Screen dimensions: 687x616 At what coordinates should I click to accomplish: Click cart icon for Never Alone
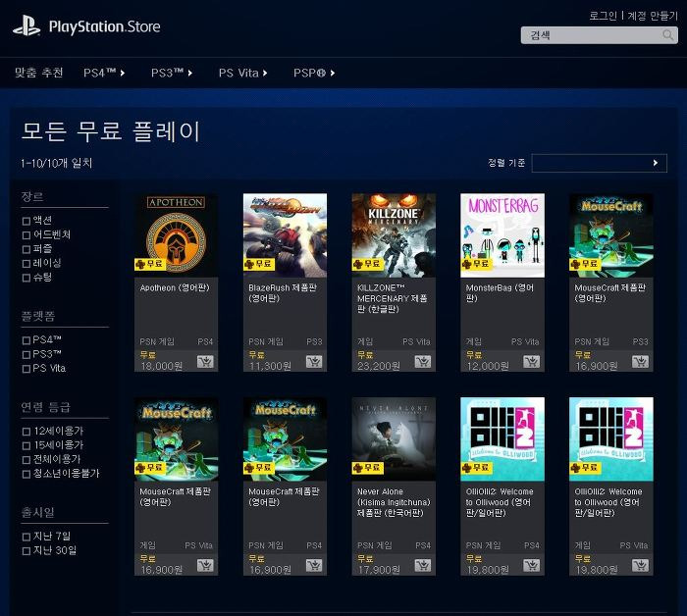coord(422,566)
